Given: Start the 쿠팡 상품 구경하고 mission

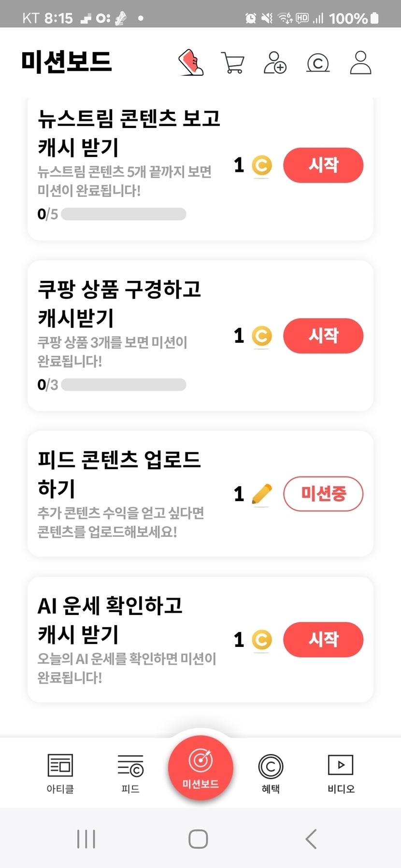Looking at the screenshot, I should click(x=323, y=336).
